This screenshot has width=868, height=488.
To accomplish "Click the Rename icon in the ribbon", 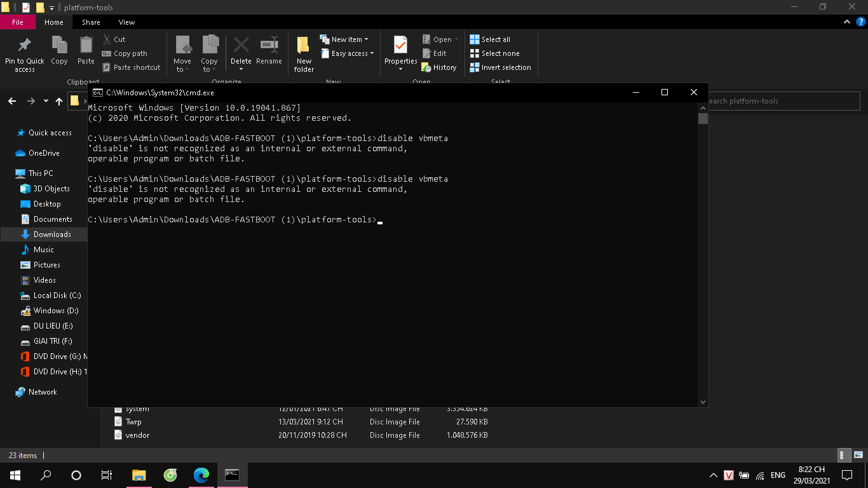I will coord(269,46).
